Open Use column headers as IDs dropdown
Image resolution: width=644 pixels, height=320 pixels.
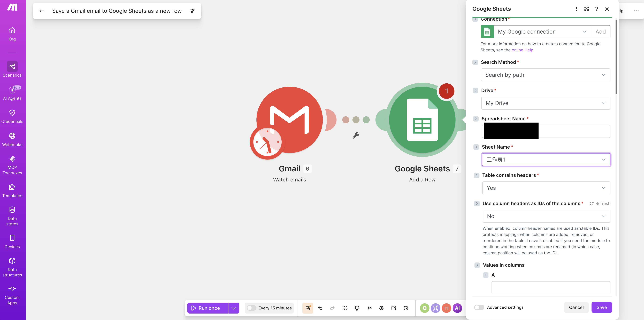pos(546,216)
